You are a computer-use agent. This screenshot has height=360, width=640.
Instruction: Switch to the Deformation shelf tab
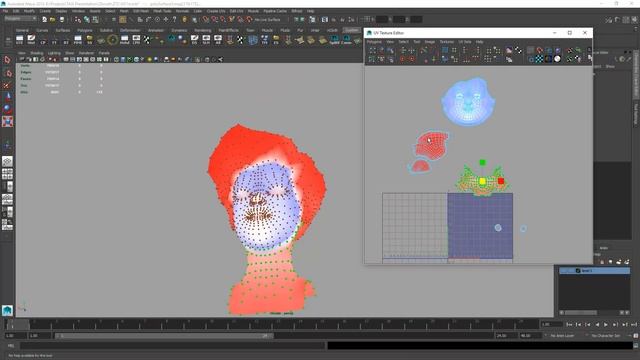pyautogui.click(x=130, y=31)
